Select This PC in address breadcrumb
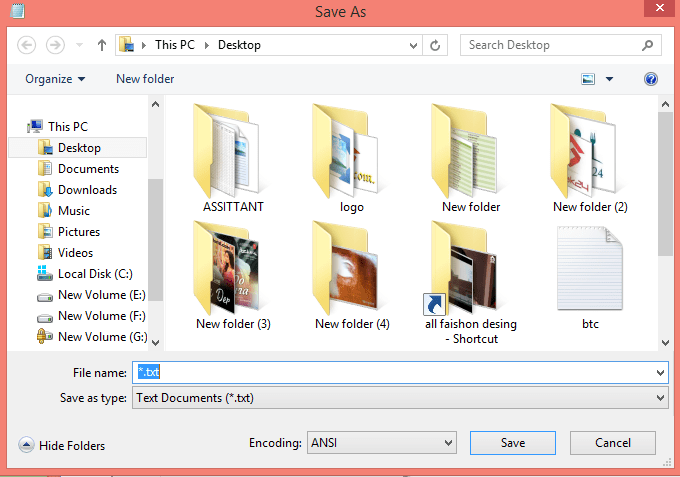Screen dimensions: 680x477 pos(175,45)
